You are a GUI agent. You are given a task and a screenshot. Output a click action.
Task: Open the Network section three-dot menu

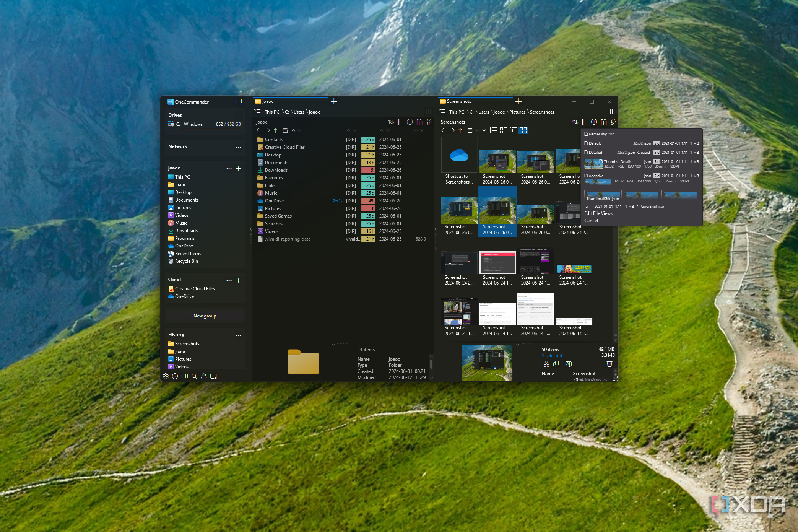click(239, 147)
